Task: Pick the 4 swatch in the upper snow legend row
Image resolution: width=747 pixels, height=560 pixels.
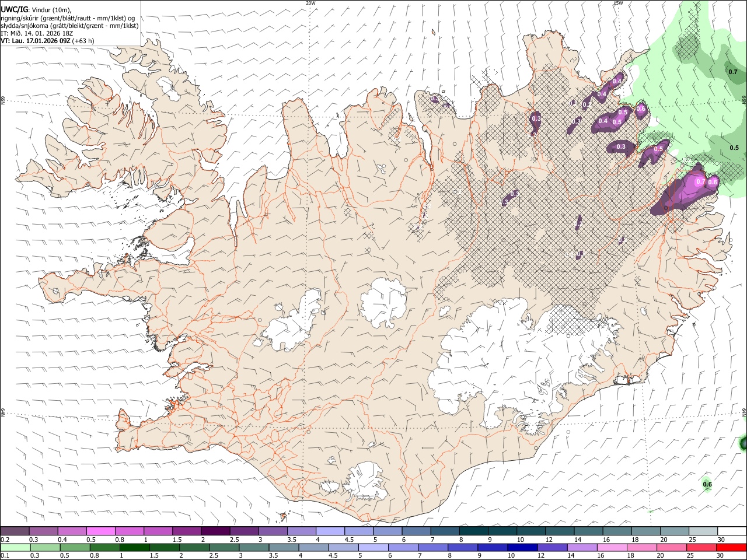Action: 330,531
